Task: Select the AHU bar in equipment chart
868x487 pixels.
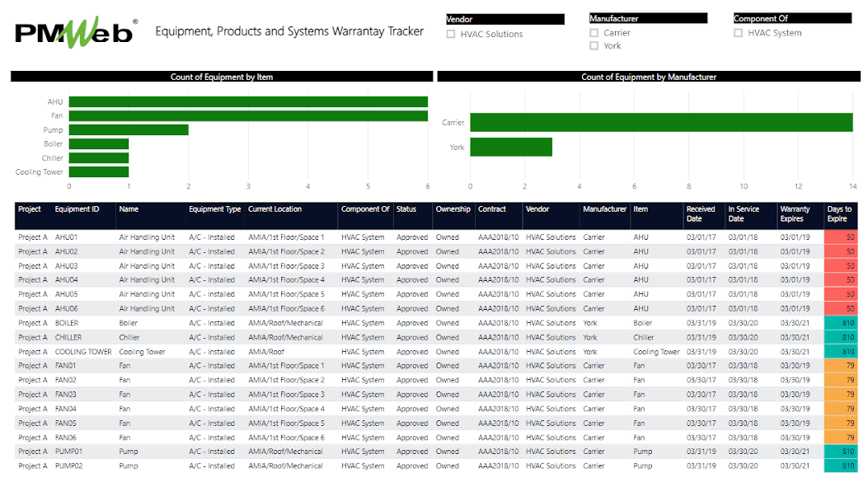Action: tap(248, 102)
